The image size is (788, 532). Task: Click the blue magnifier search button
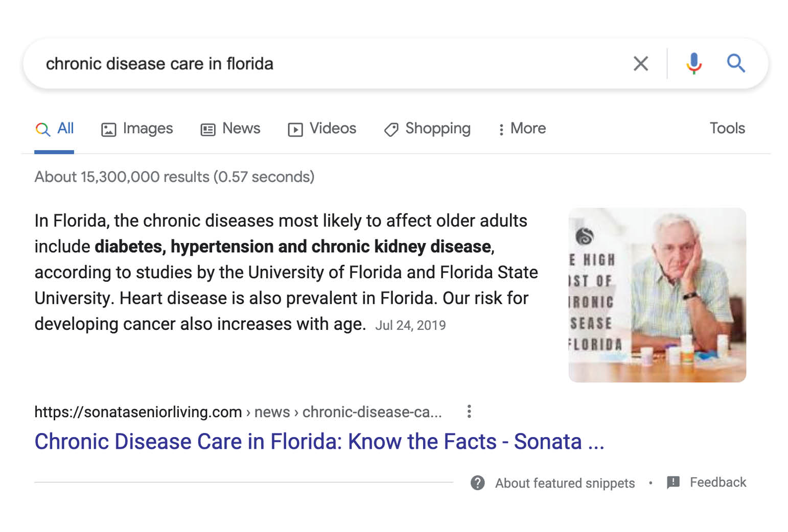point(736,63)
